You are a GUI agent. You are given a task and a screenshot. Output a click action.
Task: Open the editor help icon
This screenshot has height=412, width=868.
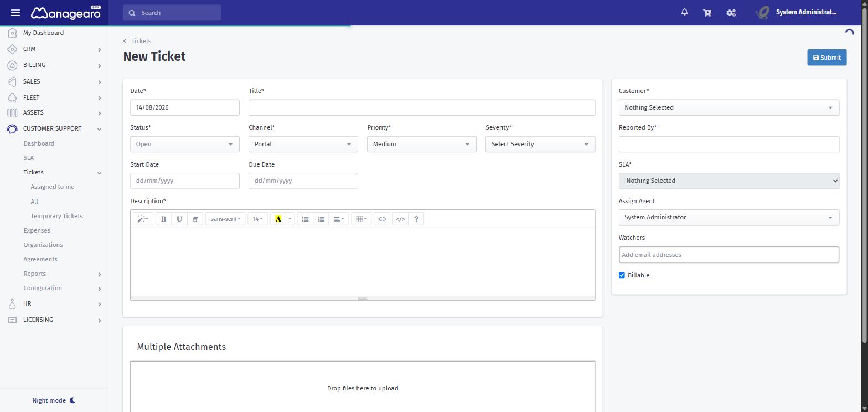click(416, 219)
